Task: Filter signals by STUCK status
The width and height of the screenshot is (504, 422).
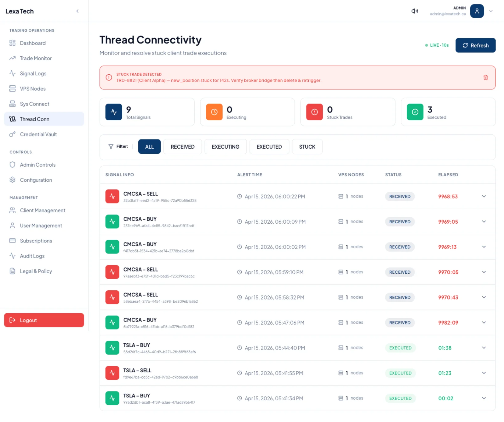Action: point(307,147)
